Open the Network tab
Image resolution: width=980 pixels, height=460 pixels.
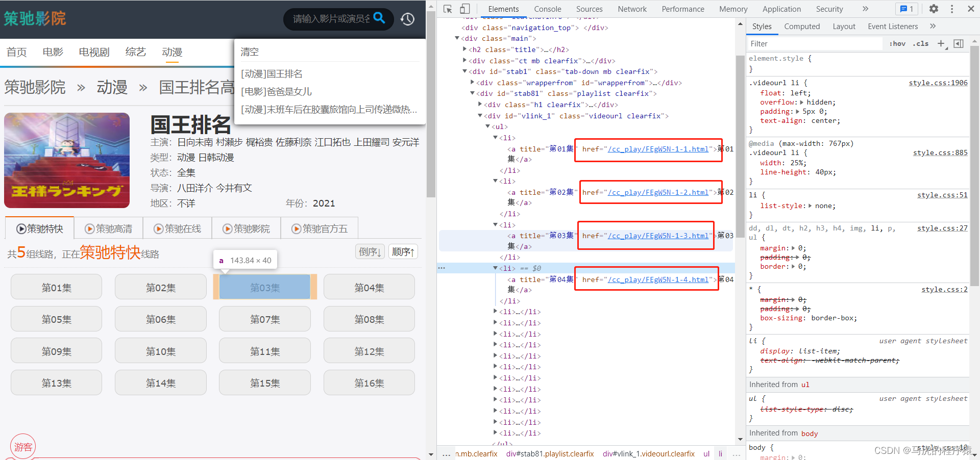pos(632,9)
